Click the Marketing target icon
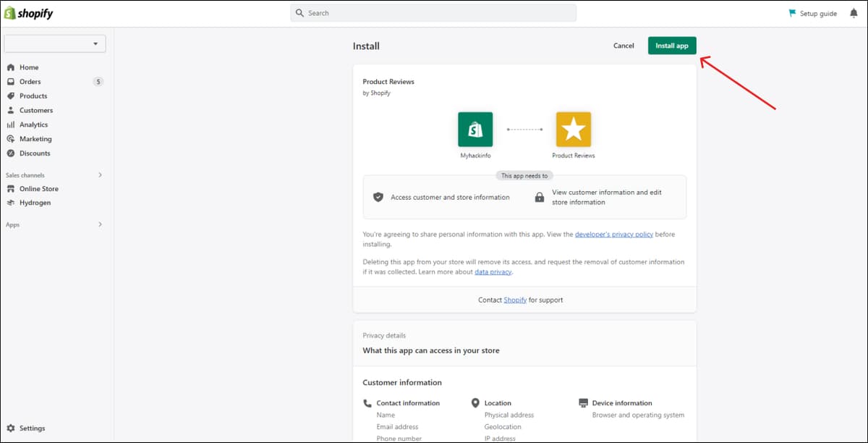This screenshot has height=443, width=868. 11,139
